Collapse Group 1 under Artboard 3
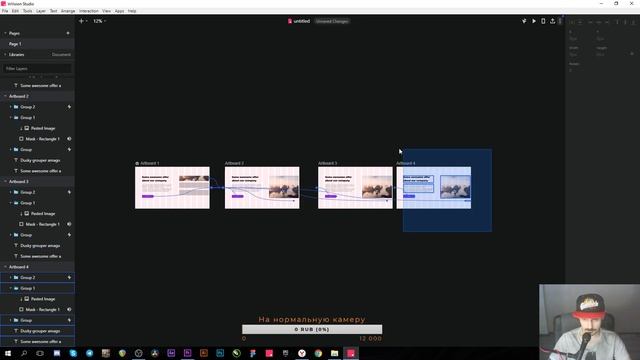640x360 pixels. [x=11, y=203]
